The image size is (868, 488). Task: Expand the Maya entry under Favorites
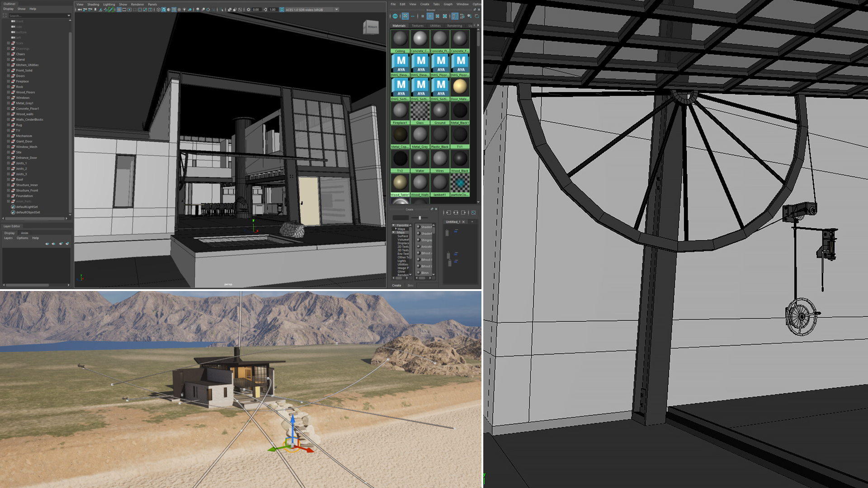pos(396,229)
